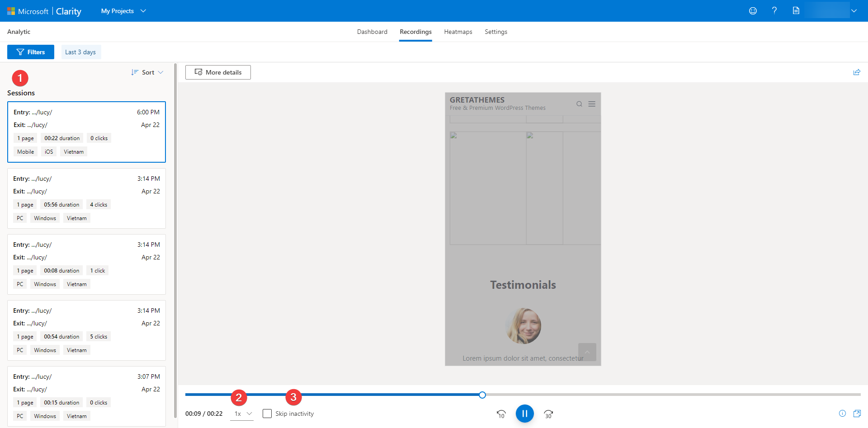The width and height of the screenshot is (868, 428).
Task: Expand the Sort options dropdown
Action: click(x=147, y=72)
